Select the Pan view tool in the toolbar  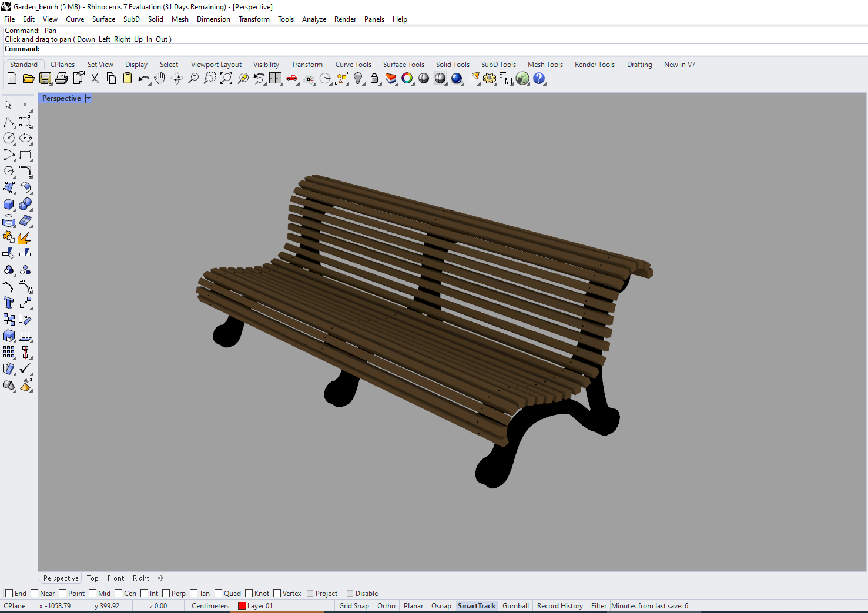159,78
